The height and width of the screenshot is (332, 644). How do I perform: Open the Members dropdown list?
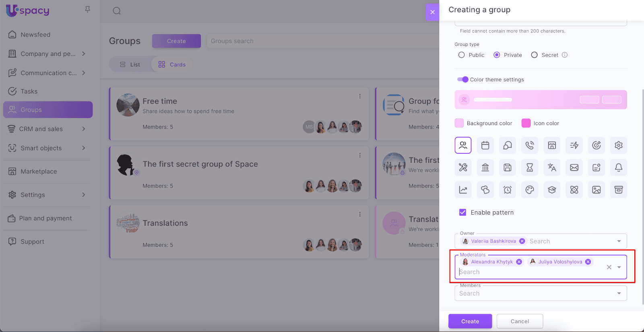(x=619, y=293)
